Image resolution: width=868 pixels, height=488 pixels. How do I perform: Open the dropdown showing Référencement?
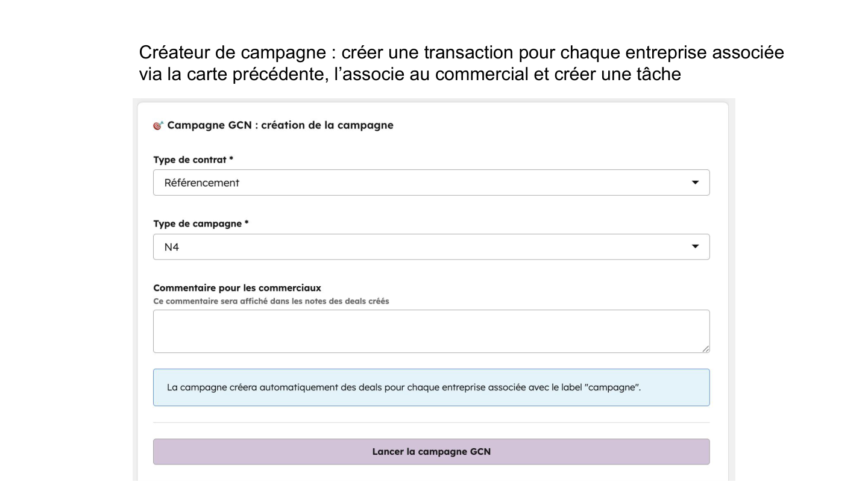point(431,183)
